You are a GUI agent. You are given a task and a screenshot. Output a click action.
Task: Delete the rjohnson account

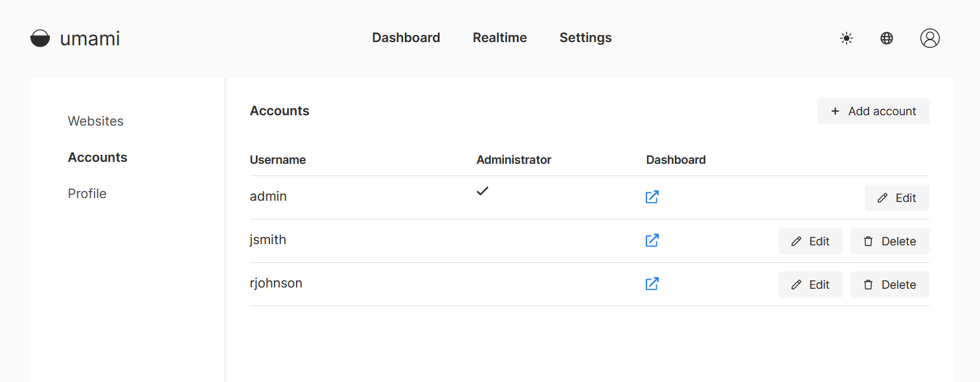tap(889, 285)
